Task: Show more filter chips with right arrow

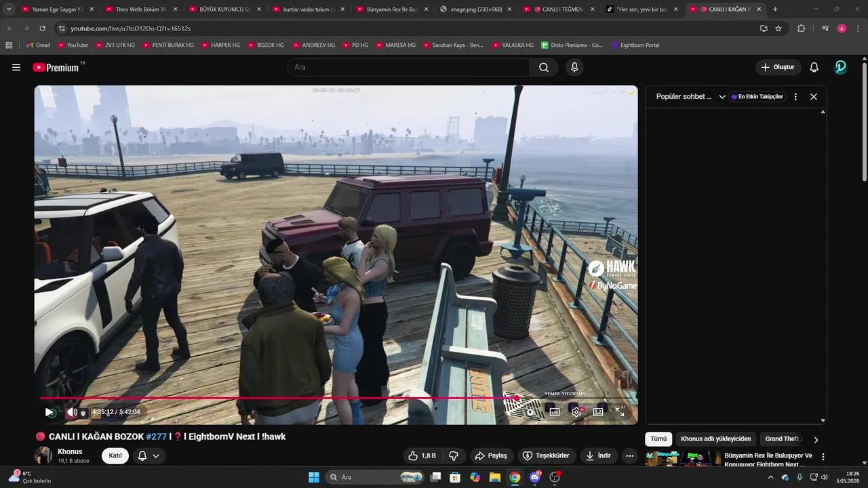Action: [x=816, y=439]
